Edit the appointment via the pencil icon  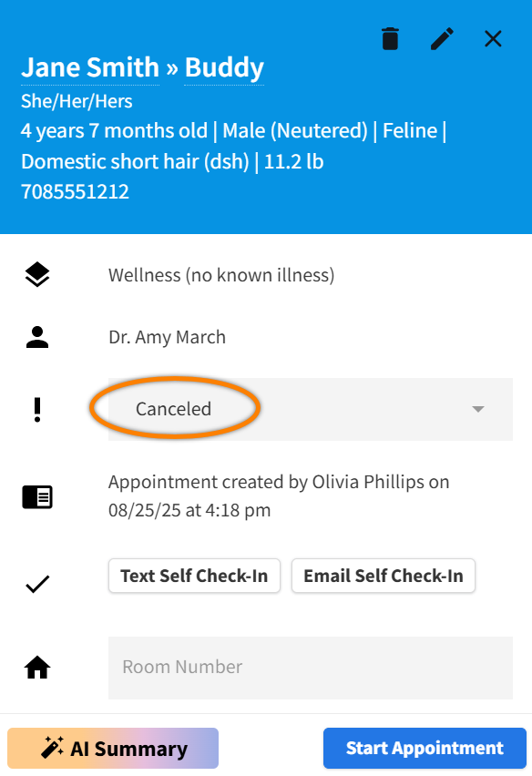(442, 38)
